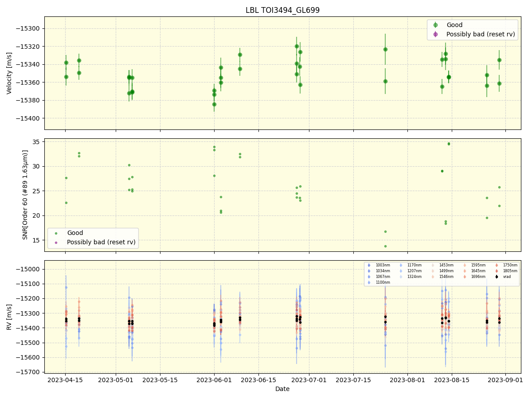Viewport: 532px width, 399px height.
Task: Click the 1696nm legend label
Action: [478, 277]
